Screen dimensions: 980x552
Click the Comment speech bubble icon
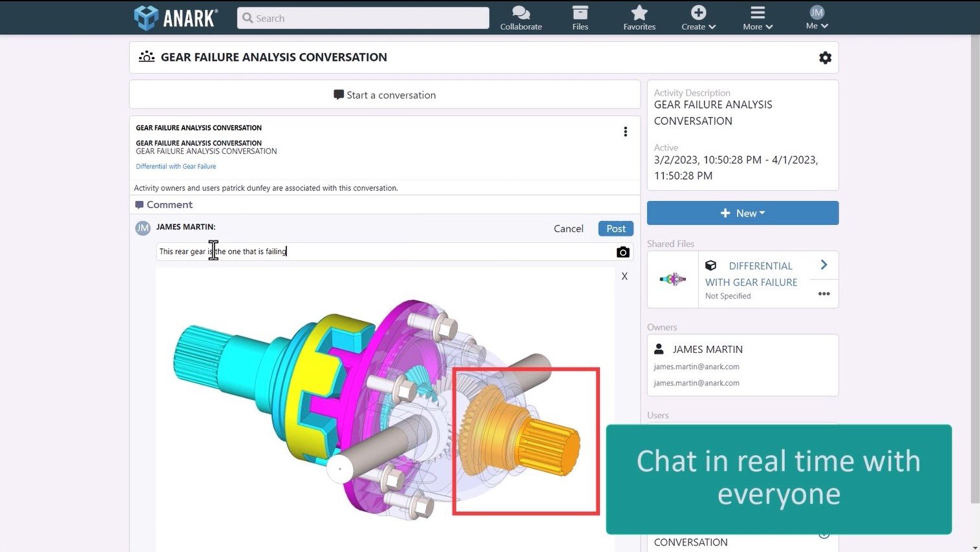tap(140, 204)
